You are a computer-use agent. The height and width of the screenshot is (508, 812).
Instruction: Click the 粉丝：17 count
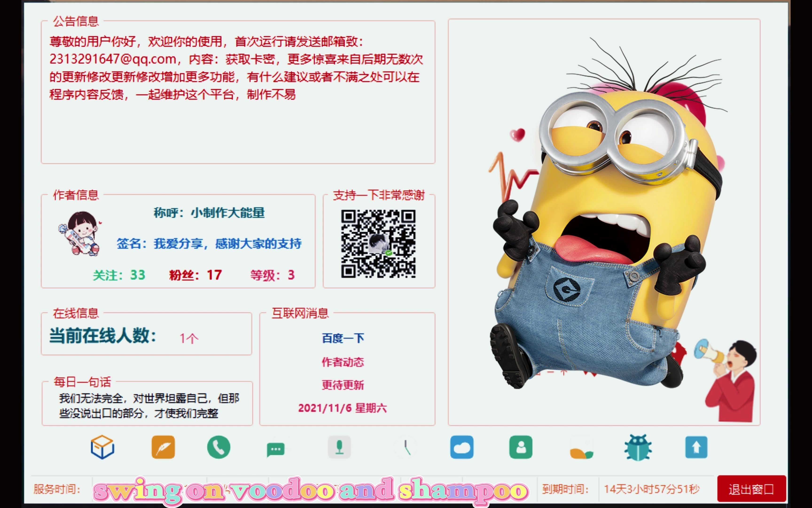(195, 275)
